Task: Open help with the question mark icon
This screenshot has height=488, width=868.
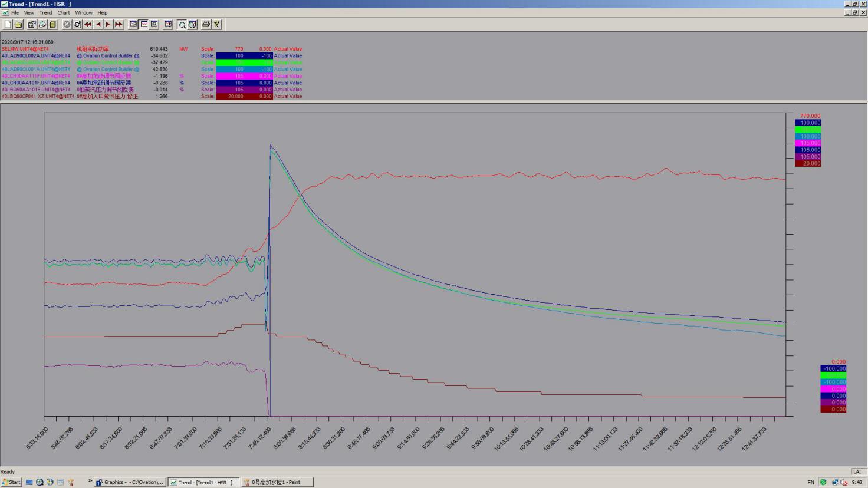Action: coord(216,24)
